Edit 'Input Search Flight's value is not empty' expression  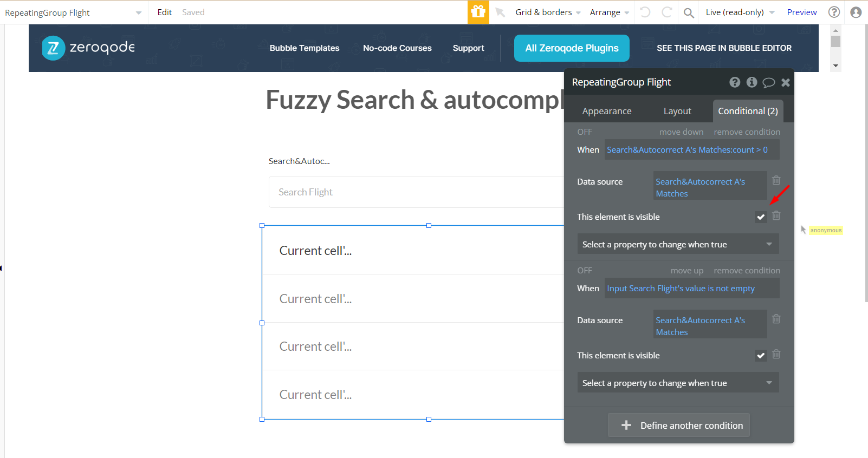pyautogui.click(x=692, y=289)
